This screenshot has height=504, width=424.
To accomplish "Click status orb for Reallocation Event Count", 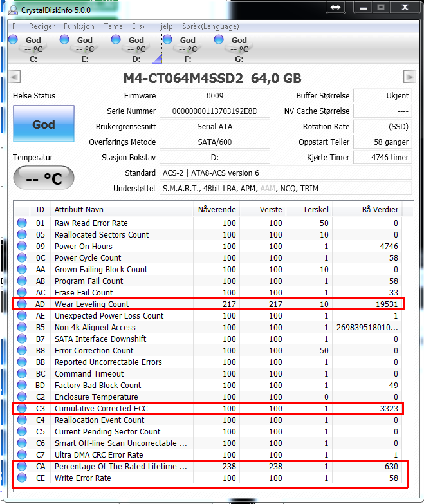I will tap(22, 420).
